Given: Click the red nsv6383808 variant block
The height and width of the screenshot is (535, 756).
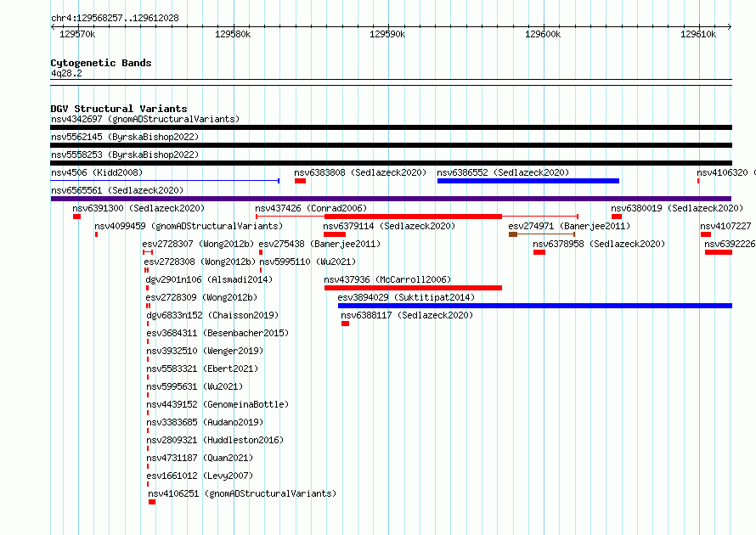Looking at the screenshot, I should (x=301, y=181).
